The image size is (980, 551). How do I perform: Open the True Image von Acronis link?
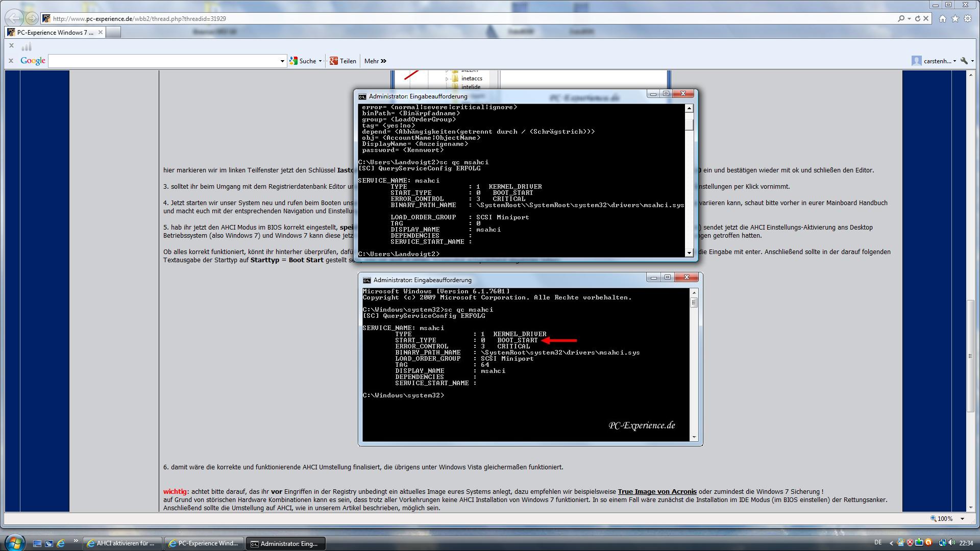[x=657, y=492]
